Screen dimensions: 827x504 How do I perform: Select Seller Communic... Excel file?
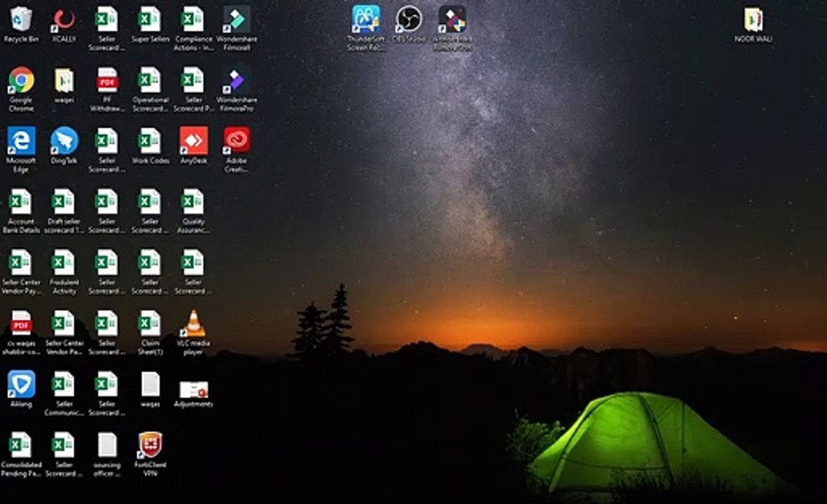pyautogui.click(x=64, y=385)
